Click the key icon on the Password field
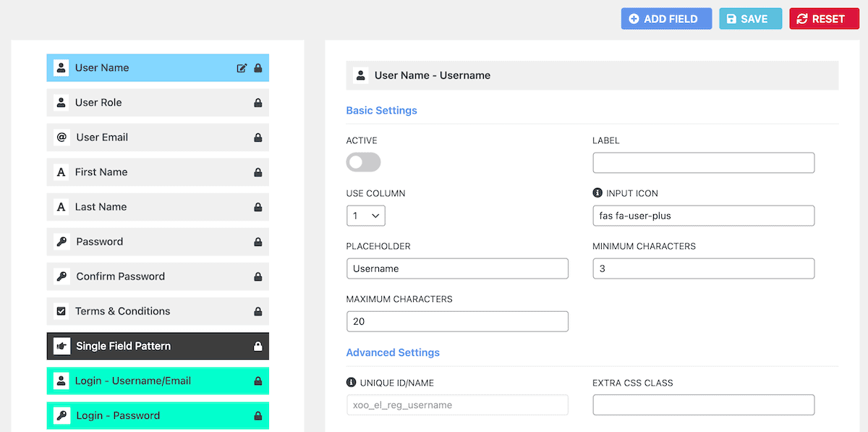The image size is (868, 432). pyautogui.click(x=61, y=242)
